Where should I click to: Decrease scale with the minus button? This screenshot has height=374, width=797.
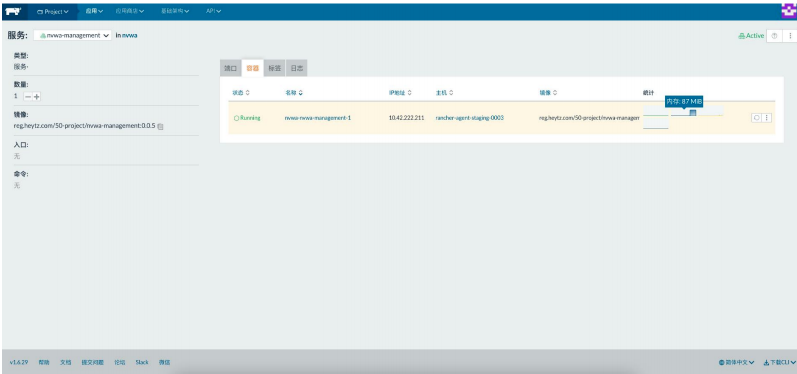(x=28, y=96)
